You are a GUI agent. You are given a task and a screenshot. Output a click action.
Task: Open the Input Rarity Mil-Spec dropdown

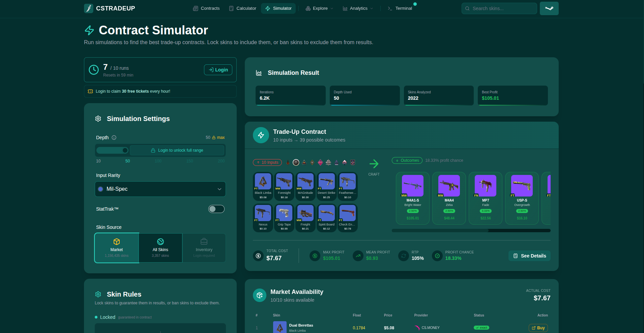coord(160,189)
